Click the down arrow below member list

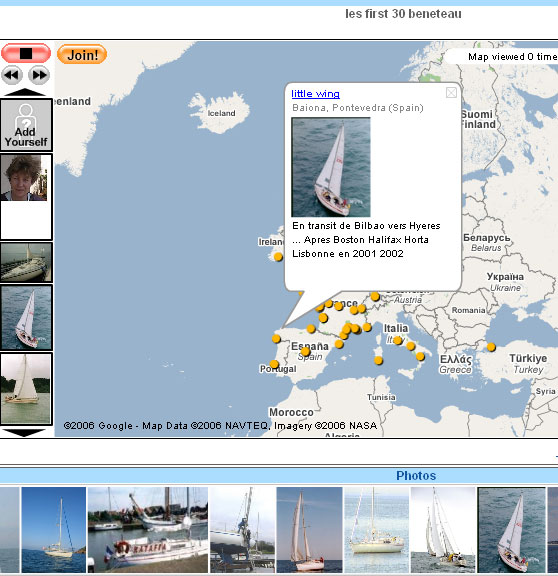click(x=24, y=433)
